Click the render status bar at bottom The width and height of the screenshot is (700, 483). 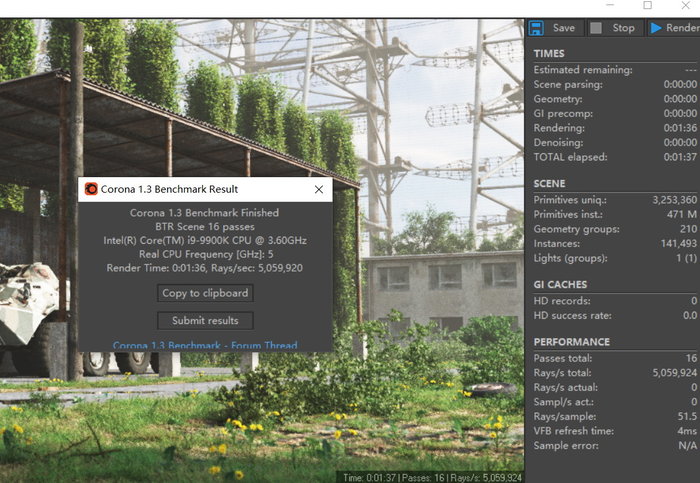429,478
